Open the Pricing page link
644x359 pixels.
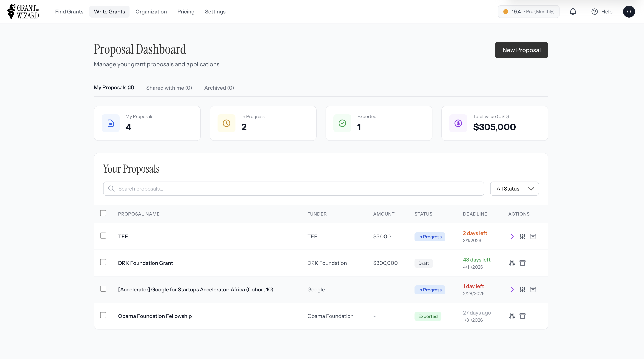[186, 12]
